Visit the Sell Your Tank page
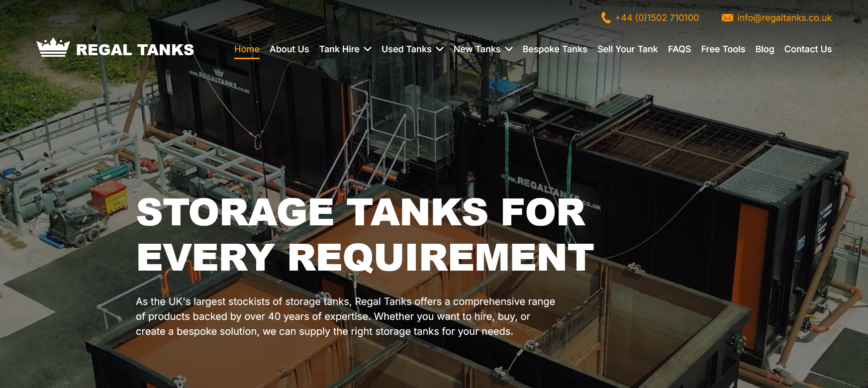This screenshot has height=388, width=868. coord(627,49)
